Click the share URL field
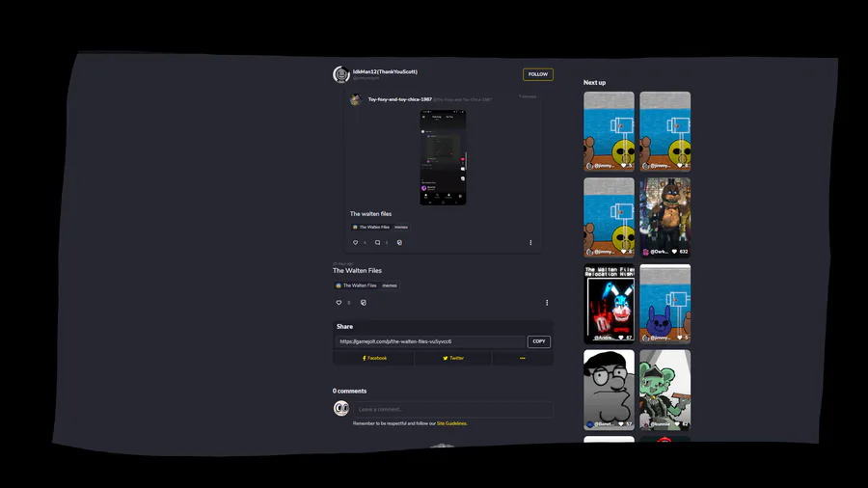This screenshot has height=488, width=868. (430, 341)
